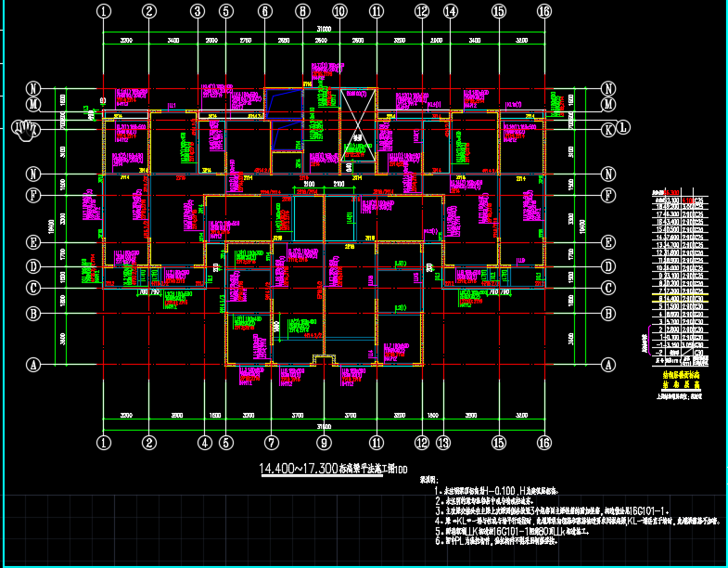Viewport: 728px width, 568px height.
Task: Click the 31000 overall dimension text
Action: pos(323,30)
